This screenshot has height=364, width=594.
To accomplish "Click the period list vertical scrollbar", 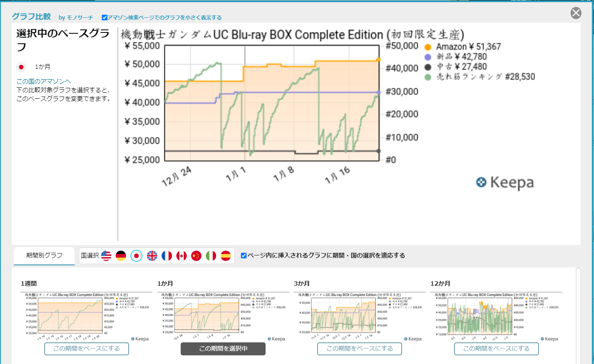I will (x=578, y=316).
